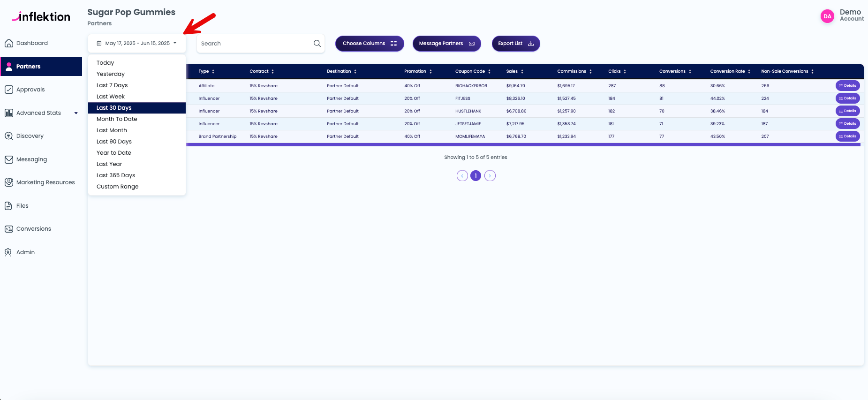Click the Dashboard home icon
The height and width of the screenshot is (400, 868).
8,43
